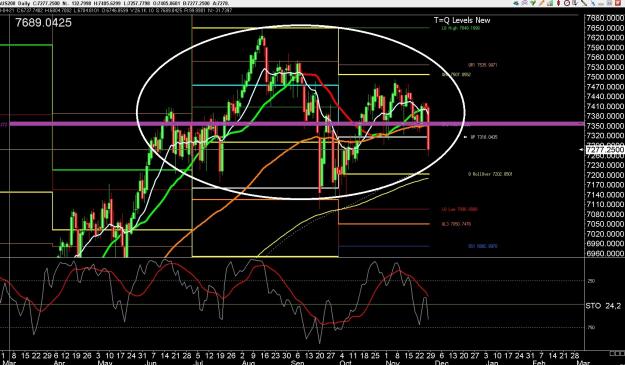Click the 'Rollover 7202.8501' level label
This screenshot has width=625, height=365.
pos(491,174)
